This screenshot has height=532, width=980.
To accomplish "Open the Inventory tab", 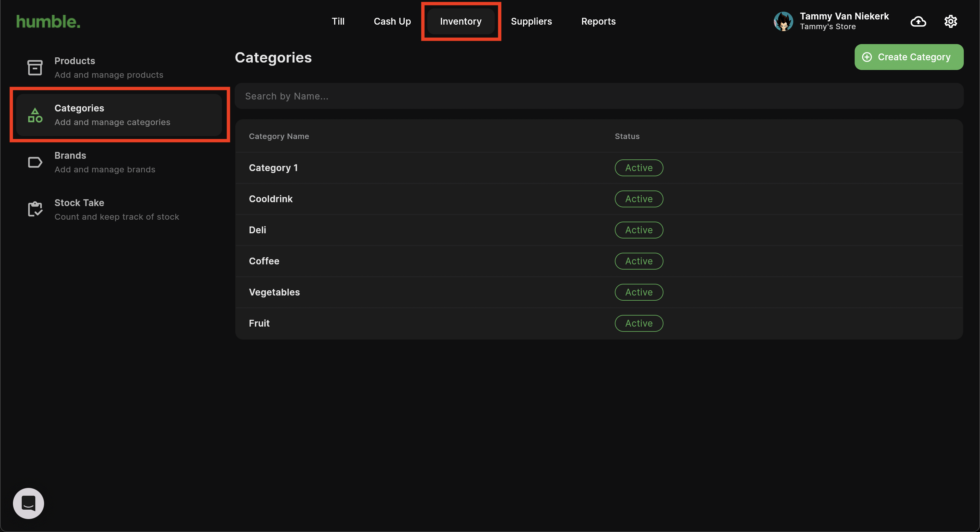I will pyautogui.click(x=461, y=21).
